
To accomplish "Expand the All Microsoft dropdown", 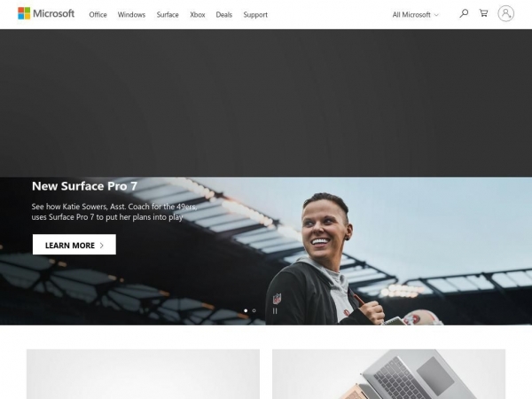I will [x=416, y=15].
